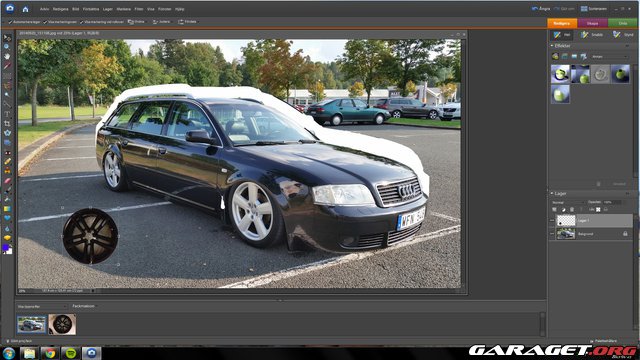Click the Windows Start button
Viewport: 640px width, 360px height.
click(x=9, y=353)
